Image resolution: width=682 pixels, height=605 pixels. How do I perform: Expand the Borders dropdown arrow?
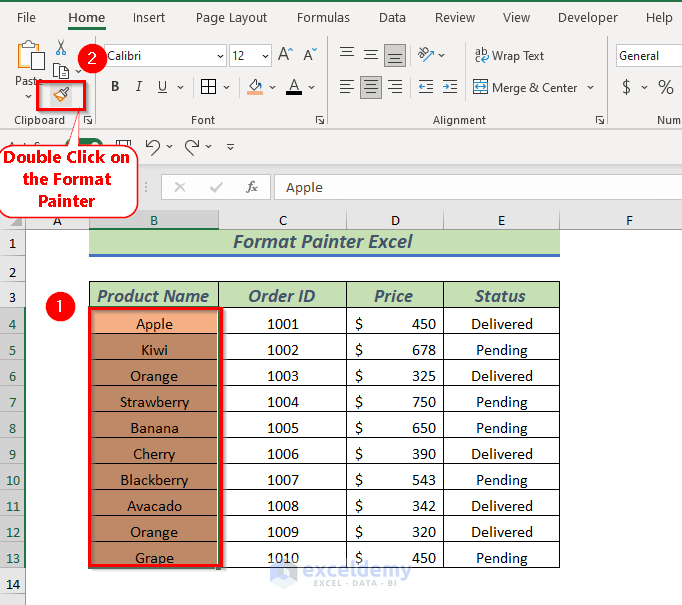(226, 87)
